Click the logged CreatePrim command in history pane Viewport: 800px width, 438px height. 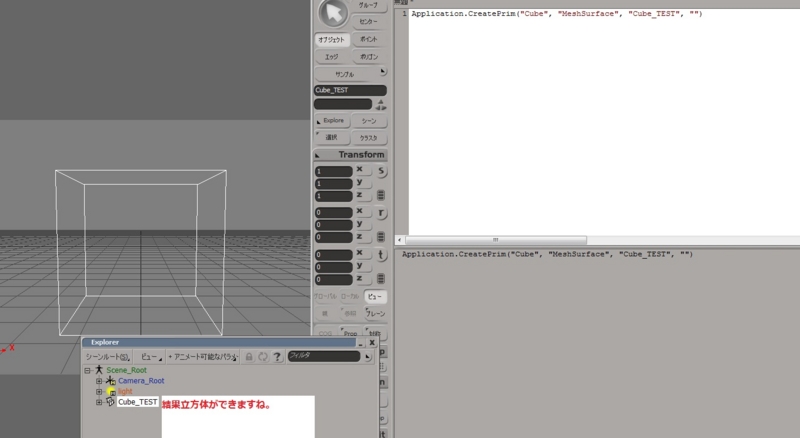pos(547,254)
